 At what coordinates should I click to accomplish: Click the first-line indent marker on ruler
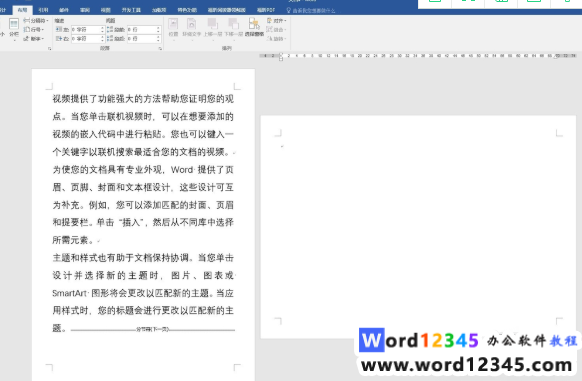(281, 54)
